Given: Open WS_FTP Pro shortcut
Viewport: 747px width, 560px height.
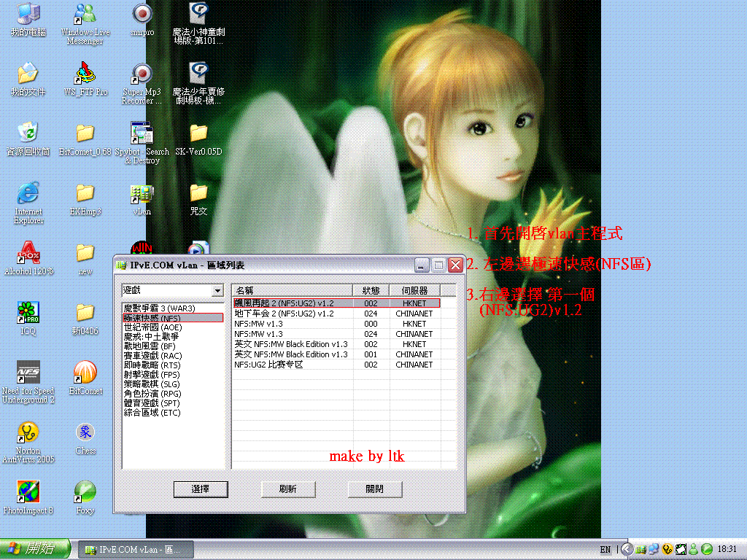Looking at the screenshot, I should click(85, 74).
